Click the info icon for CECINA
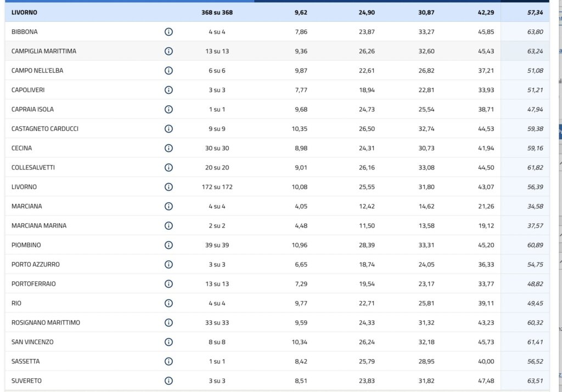562x392 pixels. click(x=168, y=148)
